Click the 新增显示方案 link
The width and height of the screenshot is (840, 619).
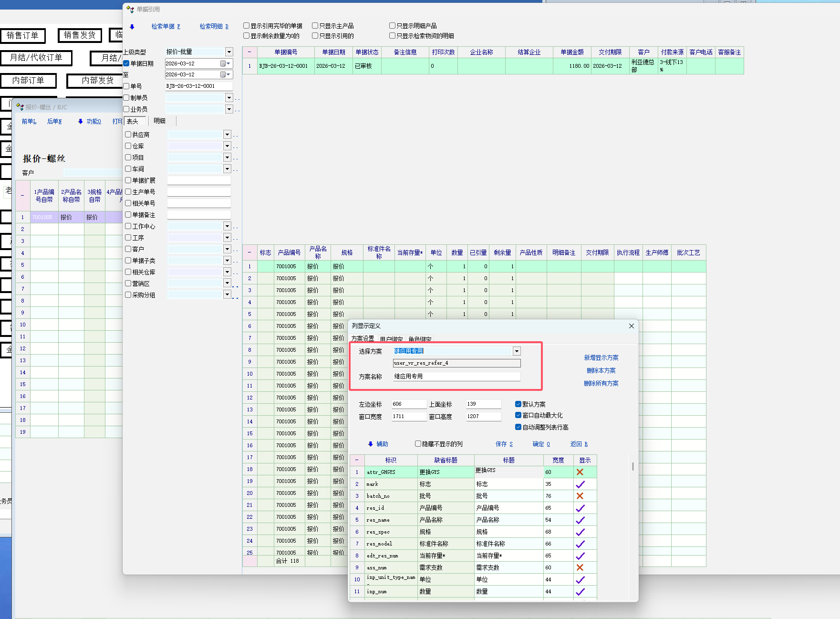(601, 357)
